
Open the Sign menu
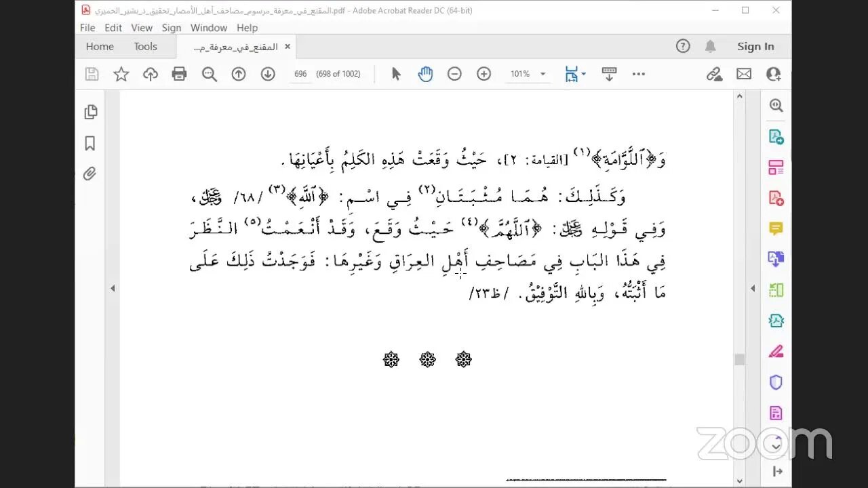(172, 28)
